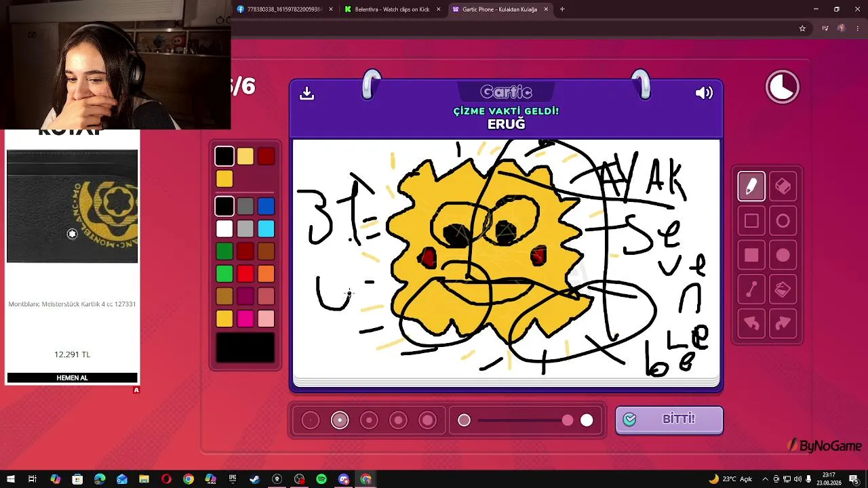Open the Windows Start menu
The image size is (868, 488).
11,479
